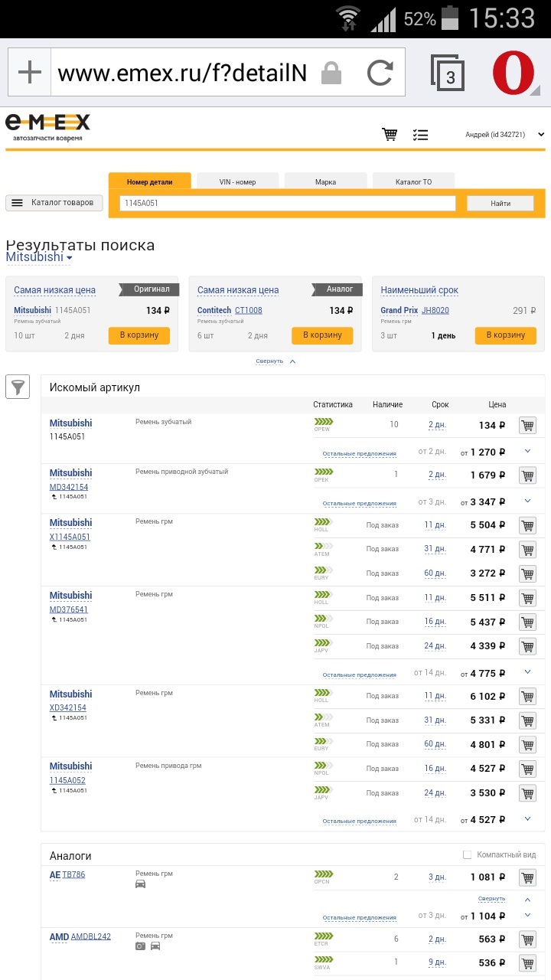Collapse the summary cards with Свернуть
This screenshot has width=551, height=980.
[x=275, y=361]
